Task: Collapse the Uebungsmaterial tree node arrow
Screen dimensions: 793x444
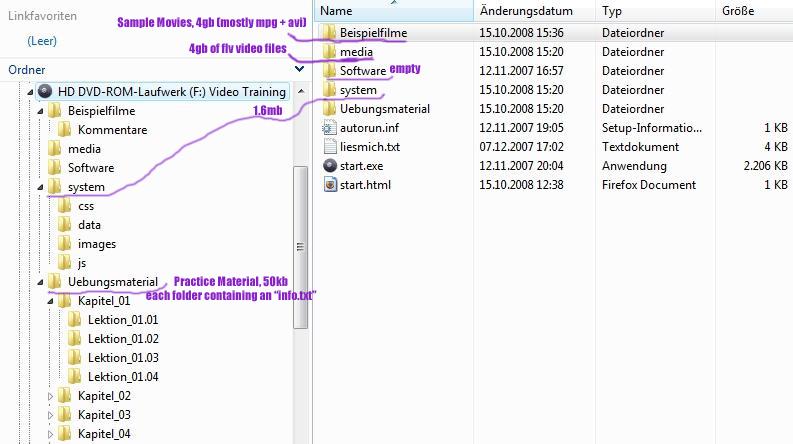Action: tap(40, 282)
